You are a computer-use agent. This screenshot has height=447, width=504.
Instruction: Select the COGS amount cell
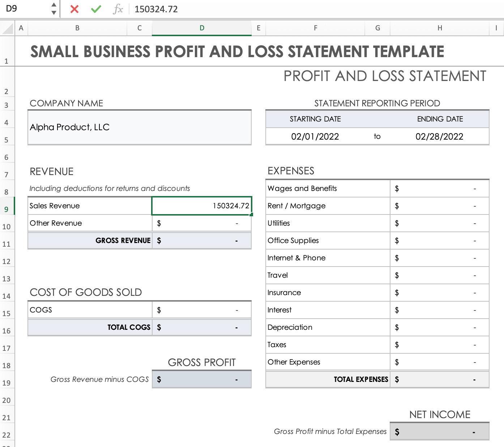(202, 310)
